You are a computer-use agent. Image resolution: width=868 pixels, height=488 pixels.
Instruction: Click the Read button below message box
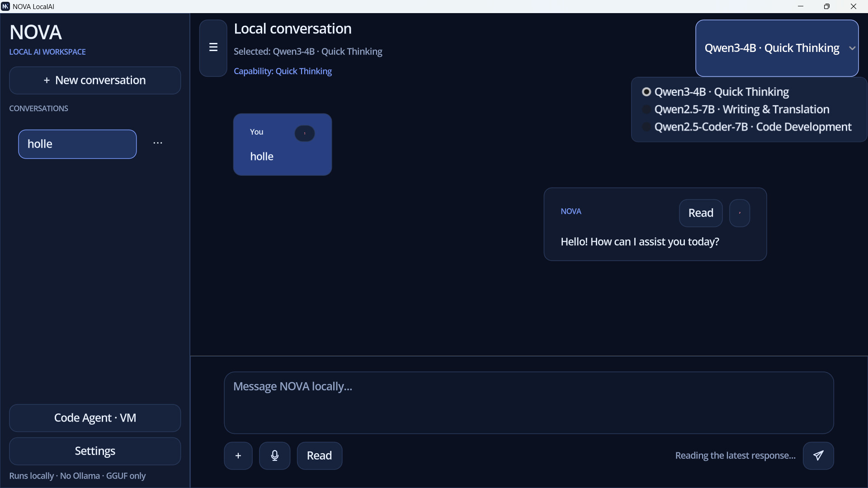(319, 455)
